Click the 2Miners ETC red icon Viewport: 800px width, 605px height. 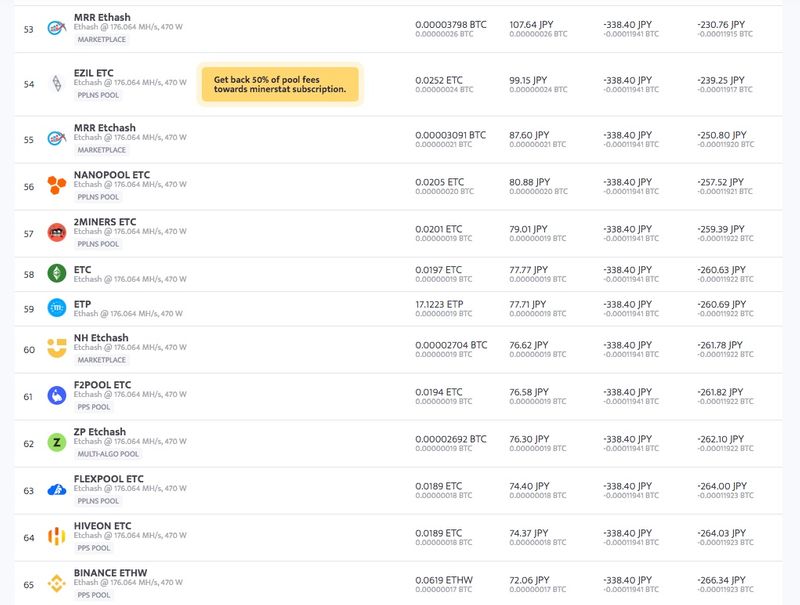click(x=56, y=233)
